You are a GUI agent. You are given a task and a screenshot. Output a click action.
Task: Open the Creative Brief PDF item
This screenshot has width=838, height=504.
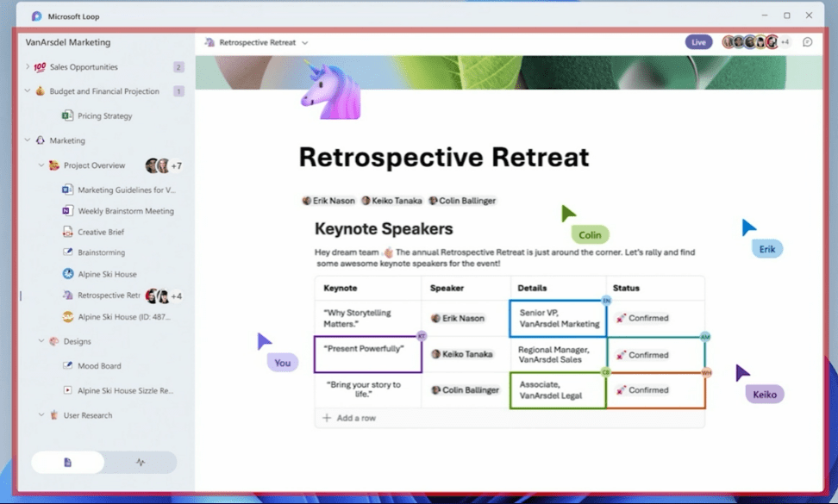[x=101, y=232]
